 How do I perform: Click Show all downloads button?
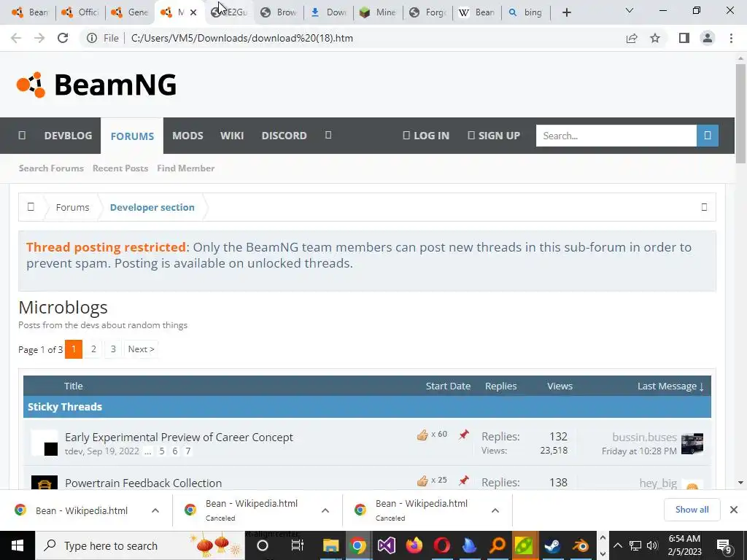click(692, 510)
